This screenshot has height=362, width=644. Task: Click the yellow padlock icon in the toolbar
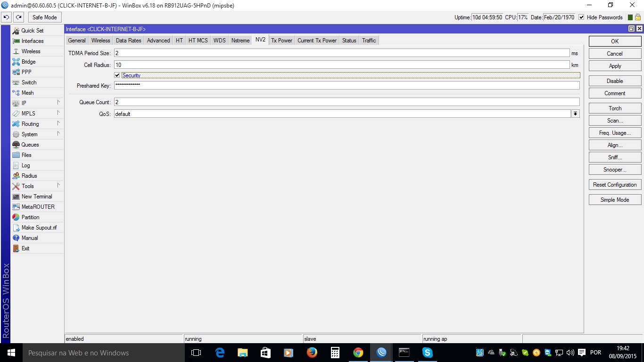(637, 17)
